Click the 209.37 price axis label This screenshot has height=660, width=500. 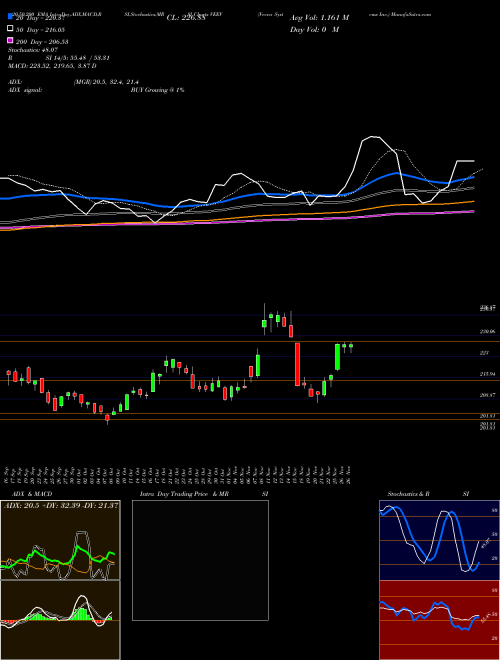(487, 395)
